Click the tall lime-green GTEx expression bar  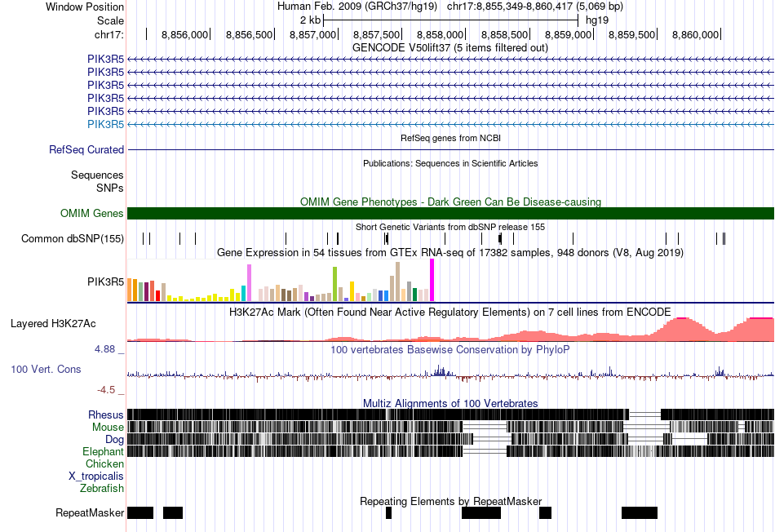334,284
